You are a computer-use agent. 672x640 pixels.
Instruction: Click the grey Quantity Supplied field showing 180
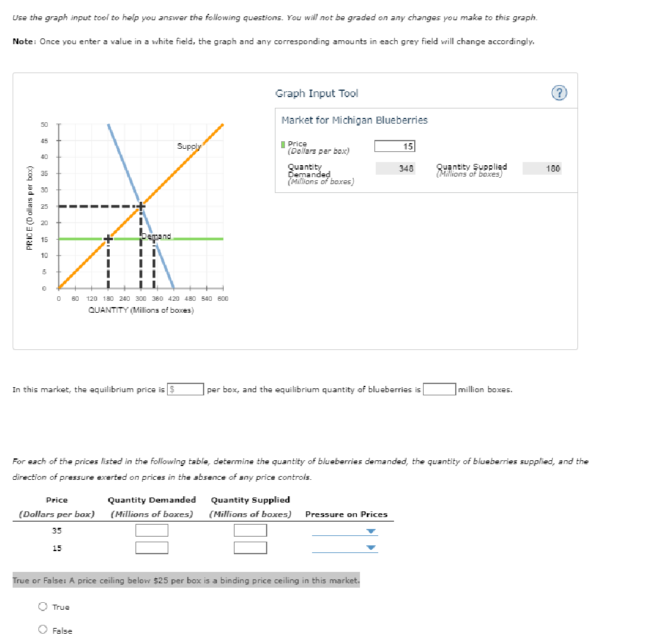coord(542,168)
